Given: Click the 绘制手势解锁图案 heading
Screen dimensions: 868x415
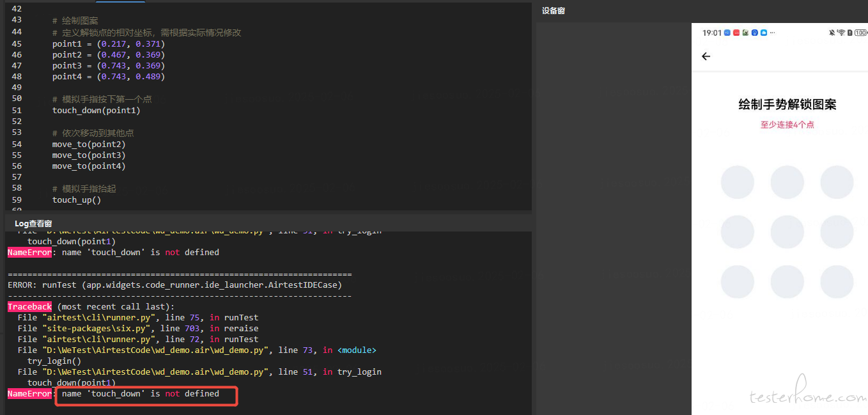Looking at the screenshot, I should tap(787, 105).
